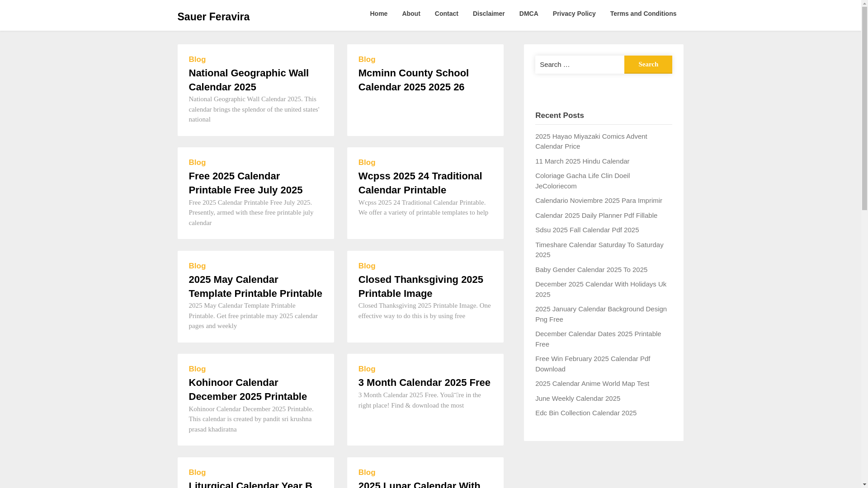Open Mcminn County School Calendar post
Image resolution: width=868 pixels, height=488 pixels.
(413, 80)
